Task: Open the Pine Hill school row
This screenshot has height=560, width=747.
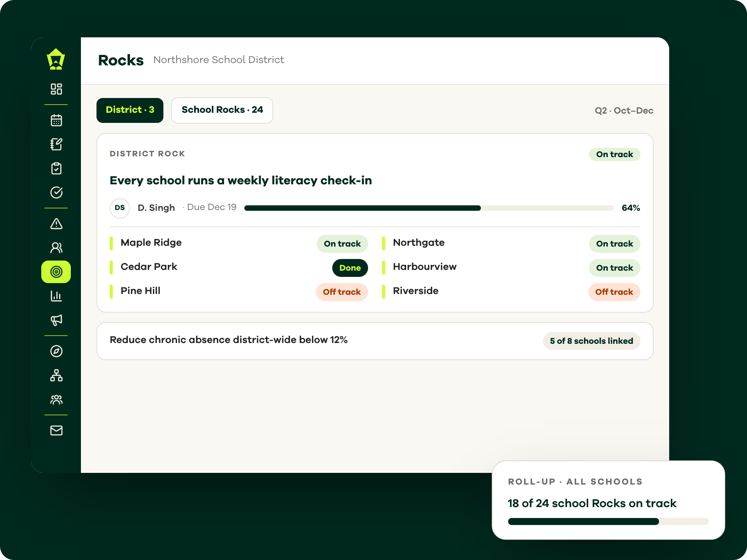Action: [x=239, y=292]
